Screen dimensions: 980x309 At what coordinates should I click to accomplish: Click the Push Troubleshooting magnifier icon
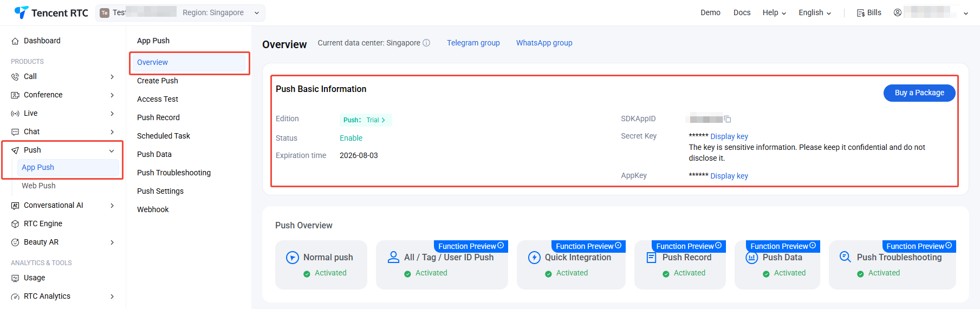(x=845, y=257)
